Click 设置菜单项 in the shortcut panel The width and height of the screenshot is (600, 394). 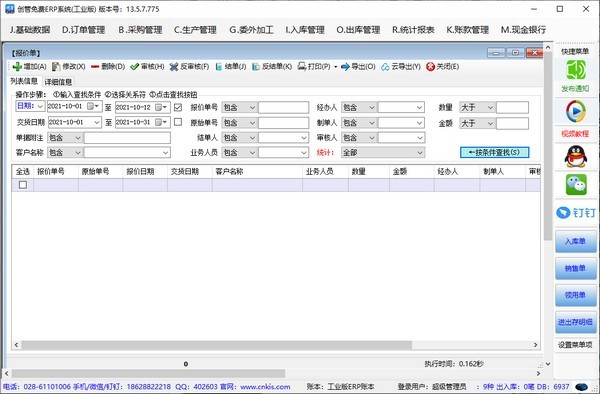click(x=575, y=345)
